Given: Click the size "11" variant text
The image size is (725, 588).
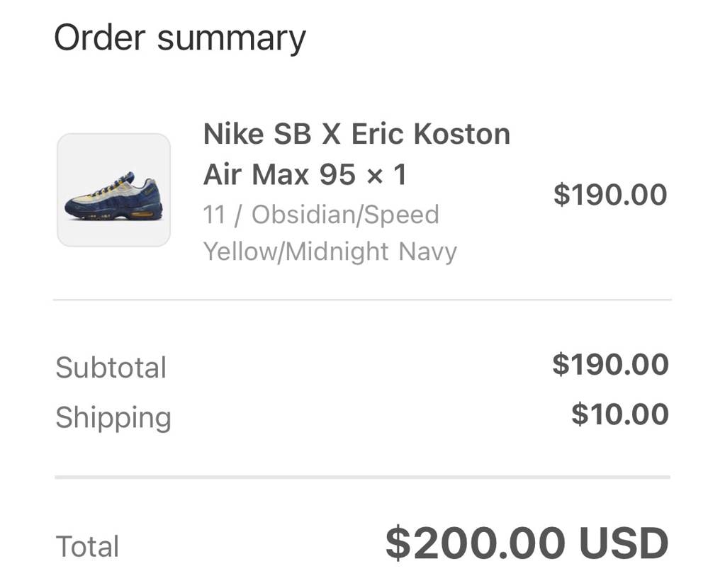Looking at the screenshot, I should click(214, 214).
